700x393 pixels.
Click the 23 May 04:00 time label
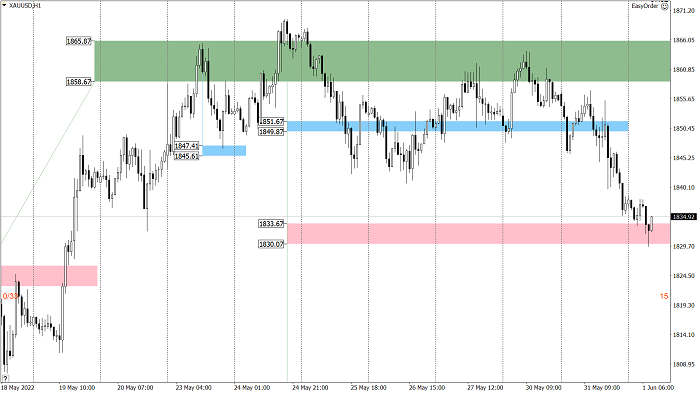(x=193, y=388)
